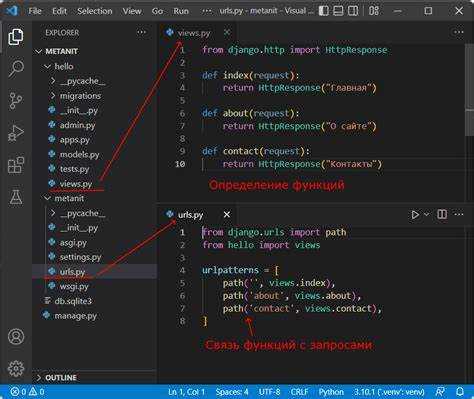Open the Run and Debug view

16,133
